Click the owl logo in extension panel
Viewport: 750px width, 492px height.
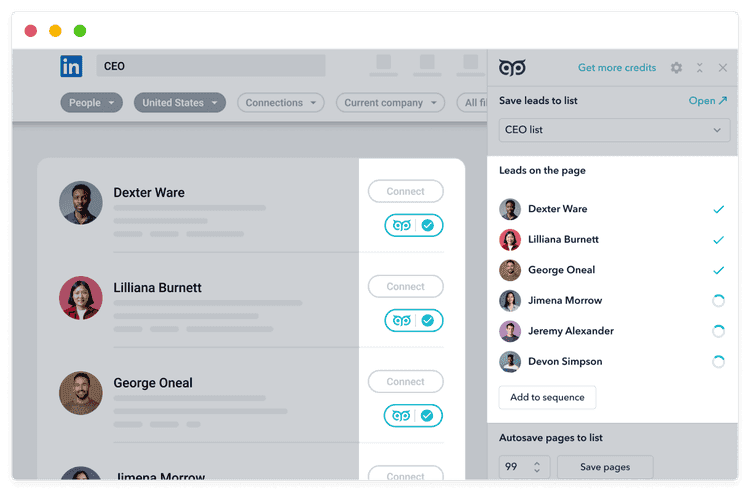click(x=512, y=68)
